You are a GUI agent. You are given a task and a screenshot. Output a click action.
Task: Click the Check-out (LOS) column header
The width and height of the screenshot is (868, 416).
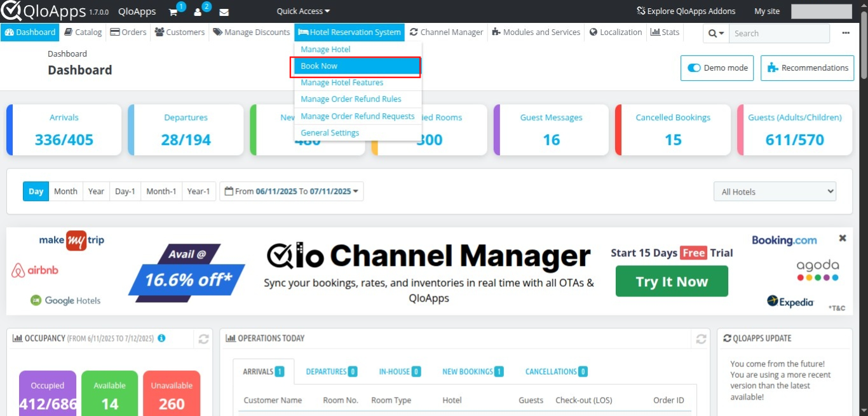pos(583,400)
